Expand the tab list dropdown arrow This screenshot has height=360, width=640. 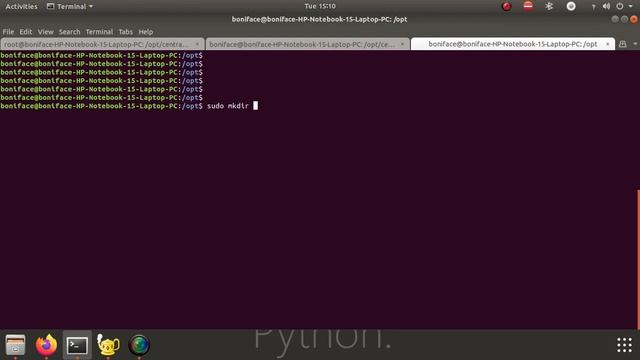coord(635,44)
